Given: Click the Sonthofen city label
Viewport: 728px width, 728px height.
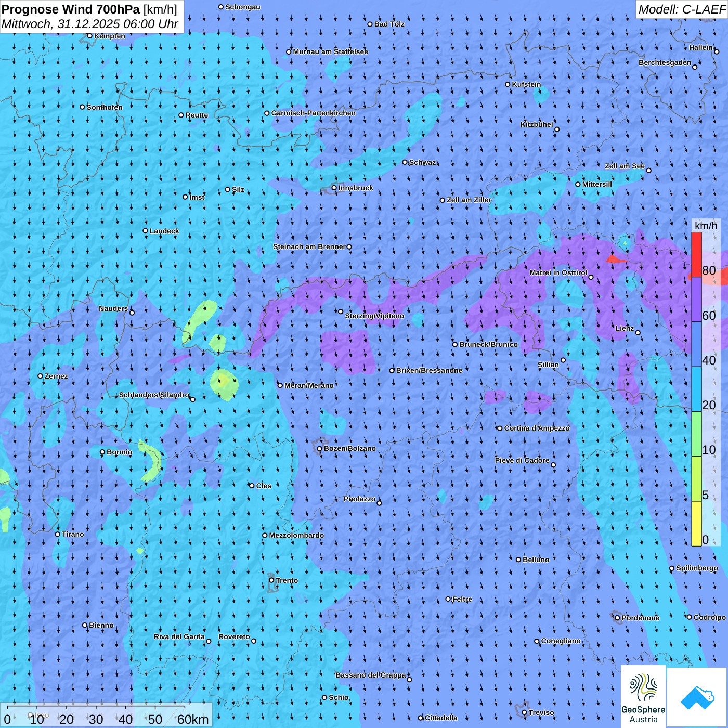Looking at the screenshot, I should point(105,107).
